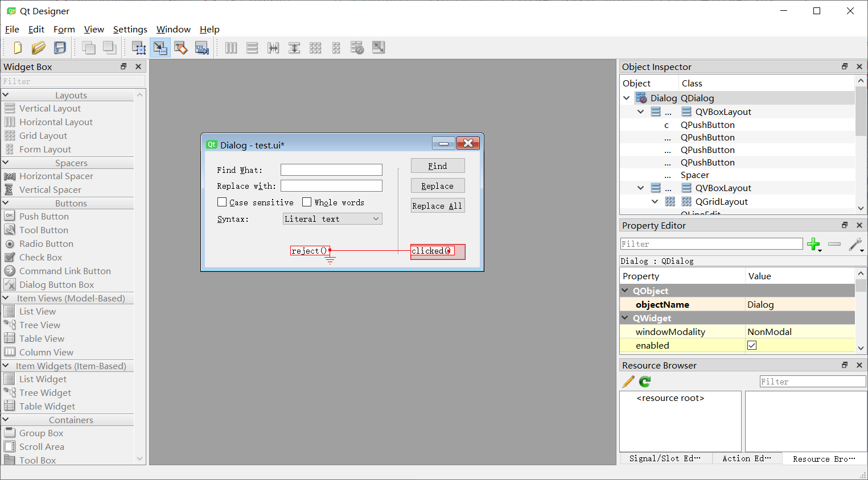This screenshot has height=480, width=868.
Task: Click the Find button in dialog
Action: [438, 165]
